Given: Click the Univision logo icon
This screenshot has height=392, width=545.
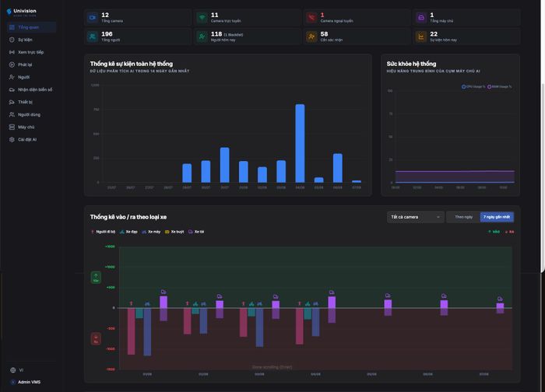Looking at the screenshot, I should pos(9,12).
